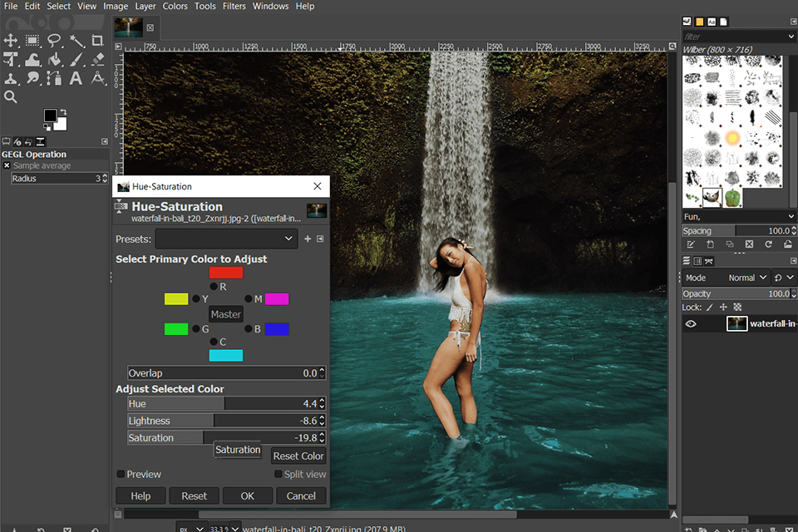Screen dimensions: 798x532
Task: Open the Filters menu
Action: [234, 6]
